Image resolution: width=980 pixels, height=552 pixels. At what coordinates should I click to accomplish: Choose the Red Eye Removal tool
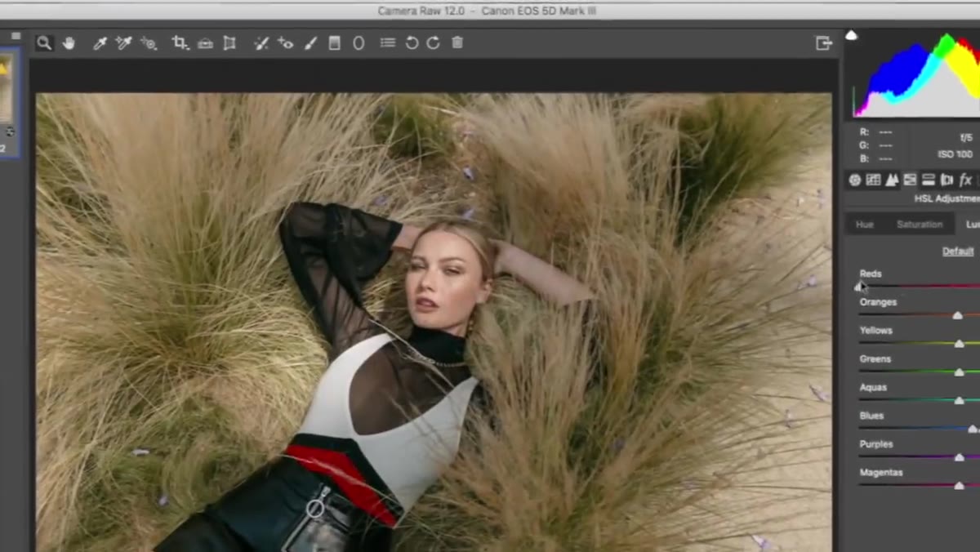[x=285, y=43]
